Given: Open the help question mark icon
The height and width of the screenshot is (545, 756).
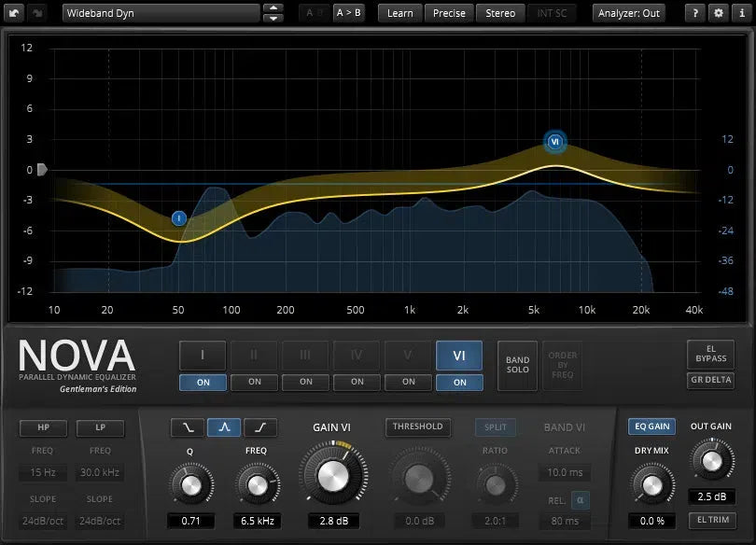Looking at the screenshot, I should [695, 13].
